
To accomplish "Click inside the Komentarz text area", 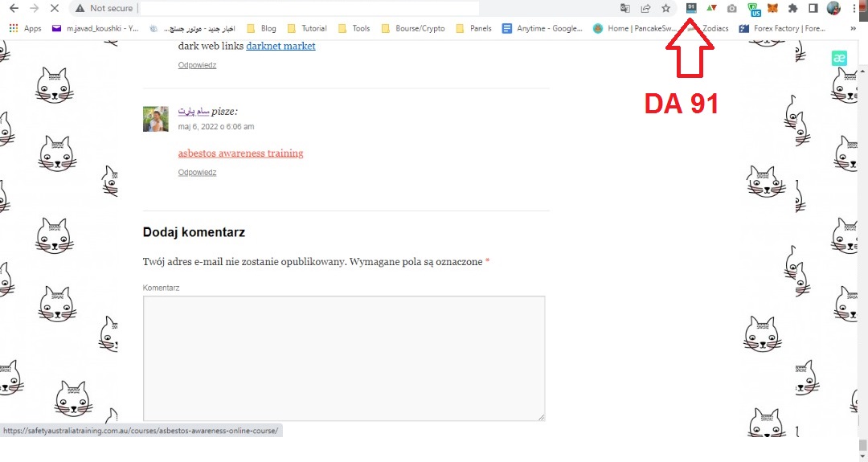I will pos(344,358).
